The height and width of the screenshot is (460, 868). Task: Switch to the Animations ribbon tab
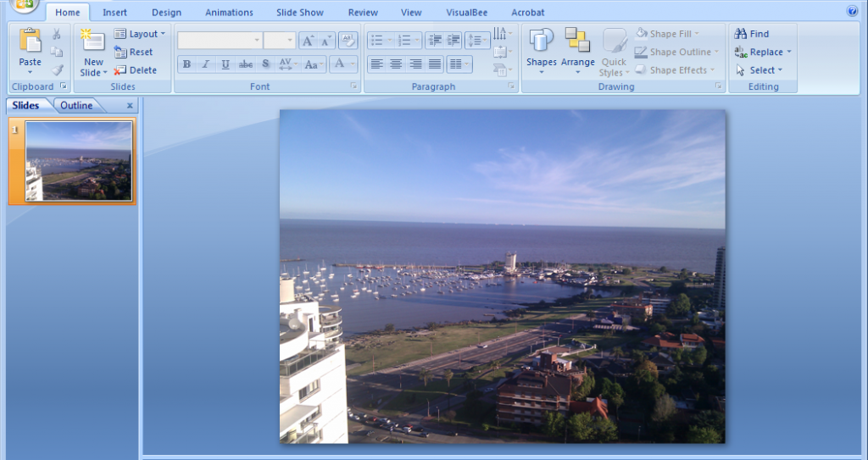coord(229,13)
